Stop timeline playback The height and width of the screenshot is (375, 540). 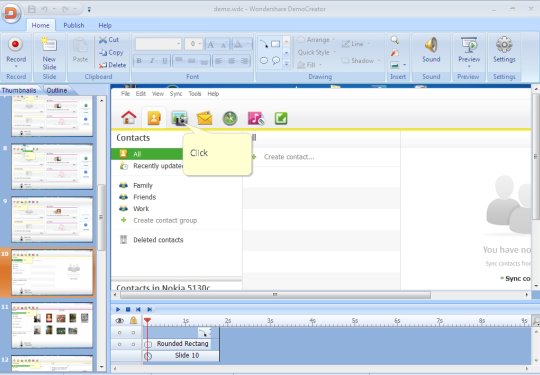(128, 309)
